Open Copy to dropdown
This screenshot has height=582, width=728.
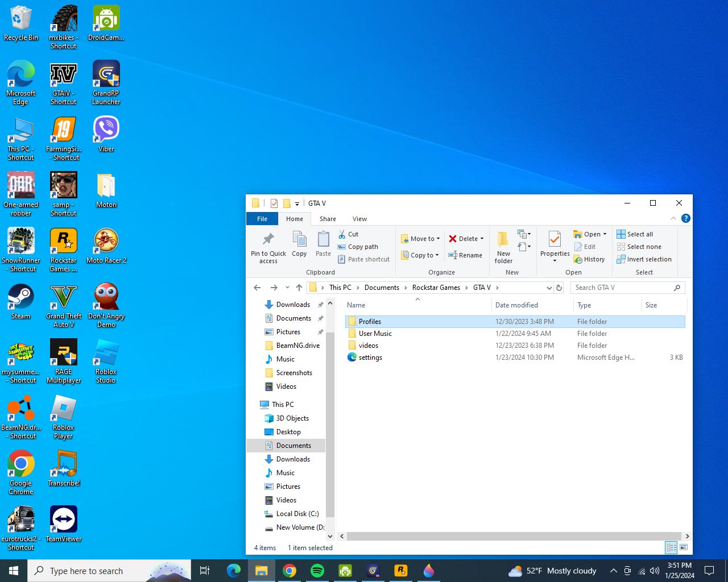[420, 255]
